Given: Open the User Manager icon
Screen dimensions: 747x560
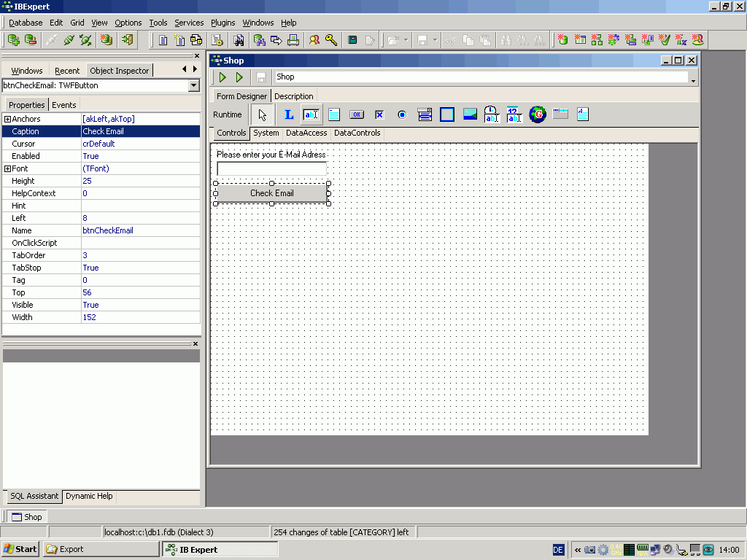Looking at the screenshot, I should pos(314,40).
